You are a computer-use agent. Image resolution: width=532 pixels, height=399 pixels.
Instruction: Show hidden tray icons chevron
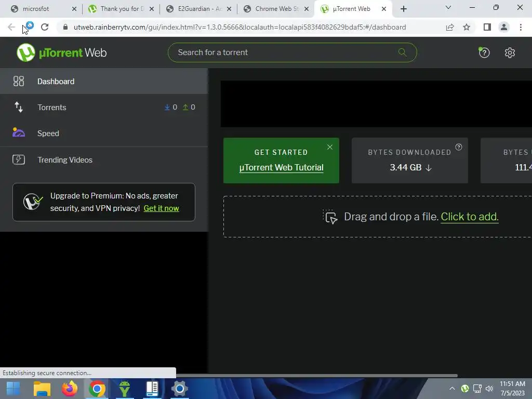[452, 389]
